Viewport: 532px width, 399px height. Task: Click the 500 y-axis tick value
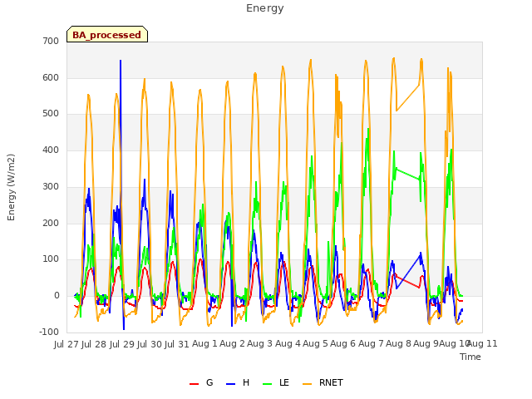pos(51,113)
